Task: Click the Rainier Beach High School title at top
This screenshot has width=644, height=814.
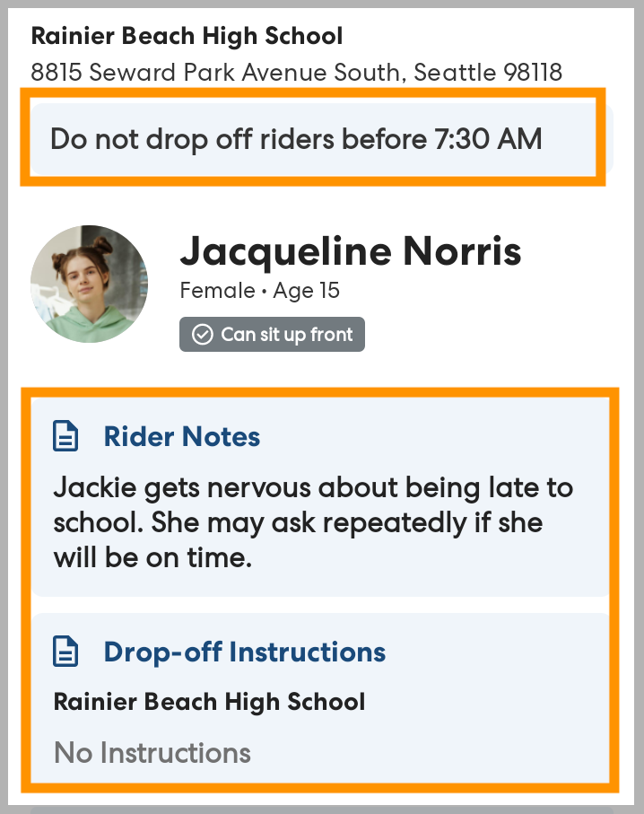Action: [187, 37]
